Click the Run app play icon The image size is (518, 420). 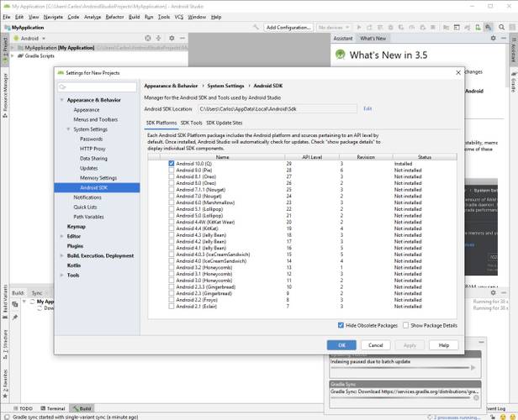tap(359, 28)
